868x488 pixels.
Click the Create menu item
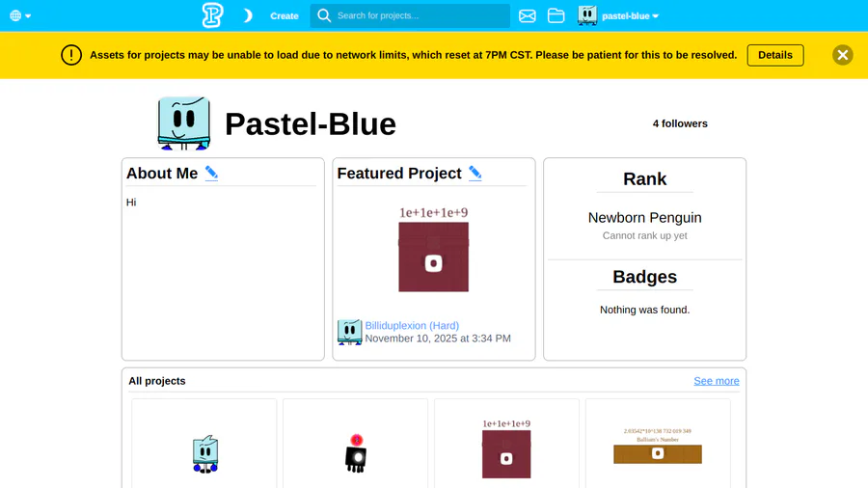tap(285, 15)
